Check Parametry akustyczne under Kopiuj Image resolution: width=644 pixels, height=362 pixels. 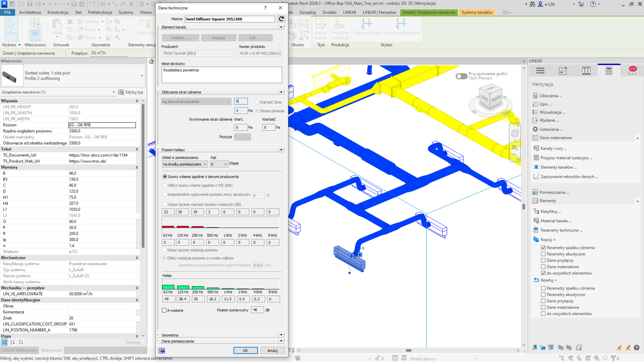pos(543,254)
